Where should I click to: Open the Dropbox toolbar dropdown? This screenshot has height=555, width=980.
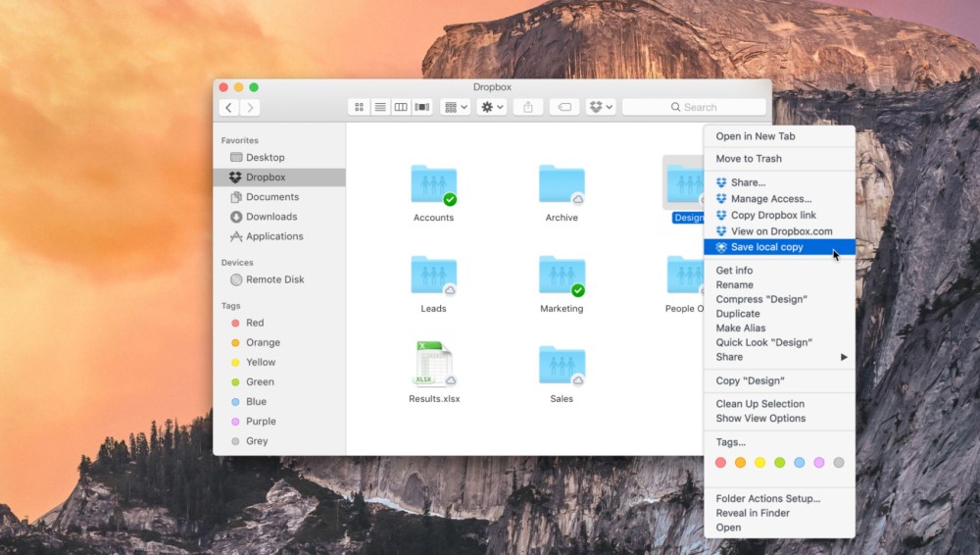[601, 107]
